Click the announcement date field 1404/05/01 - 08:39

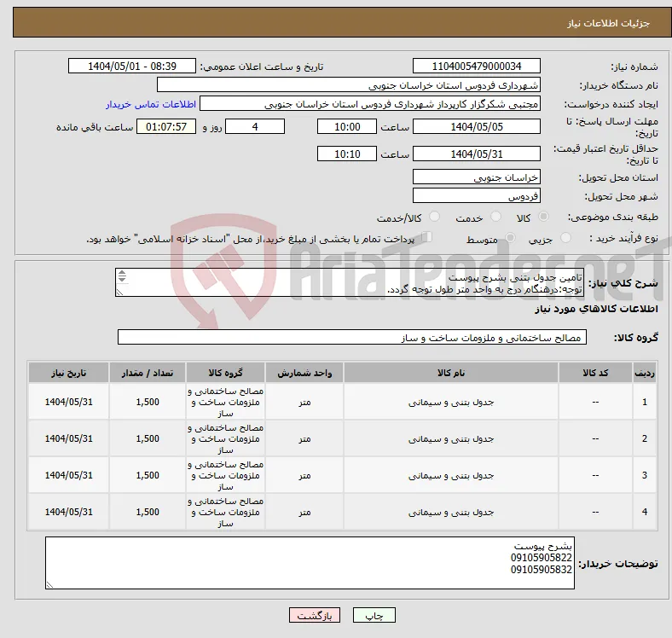pyautogui.click(x=132, y=66)
